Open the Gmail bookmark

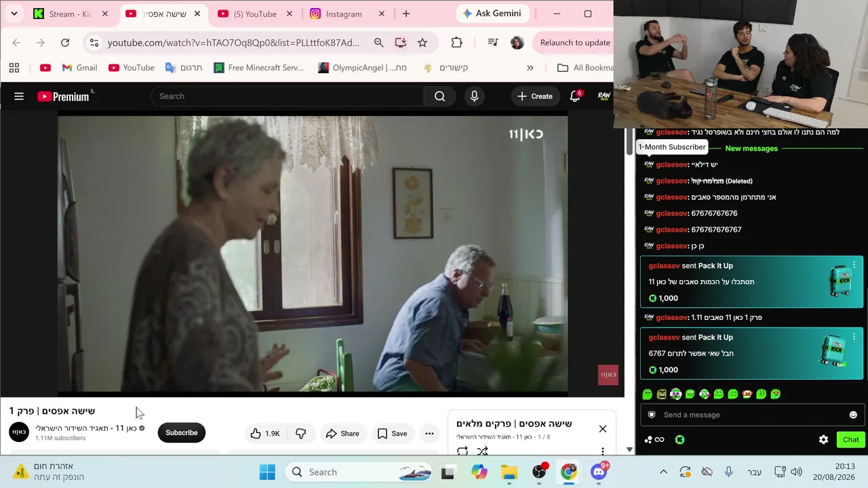pos(79,68)
